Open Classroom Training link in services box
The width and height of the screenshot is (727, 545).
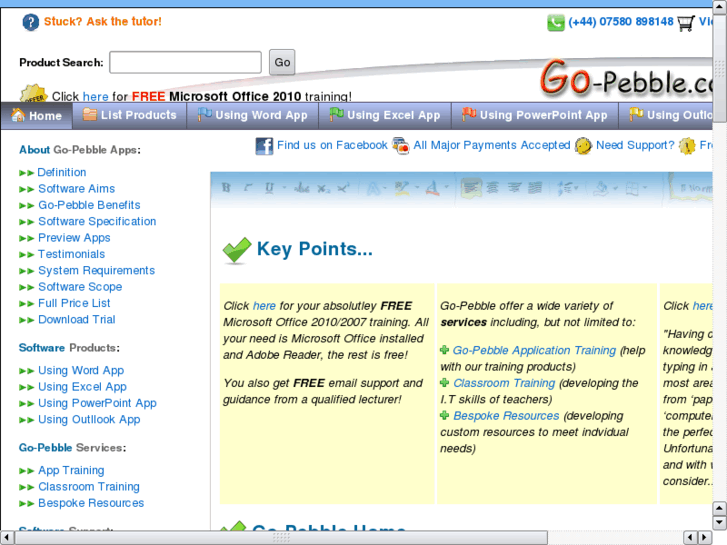coord(504,383)
